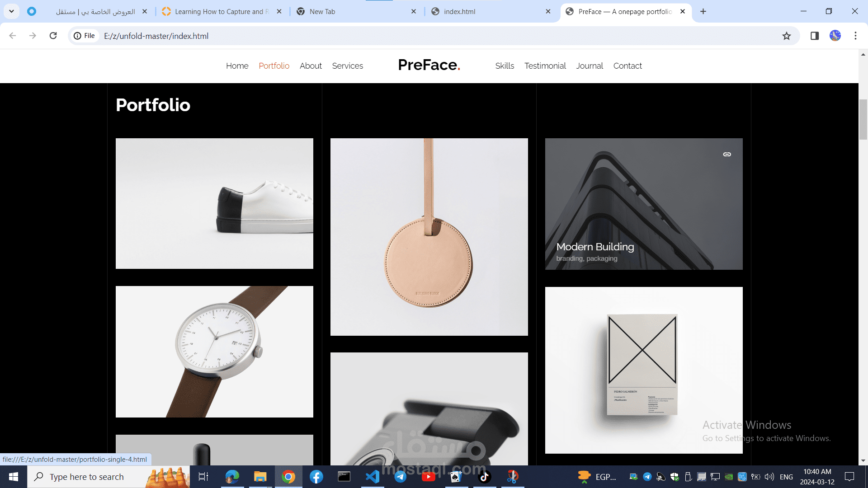Click the PreFace logo

[x=429, y=65]
